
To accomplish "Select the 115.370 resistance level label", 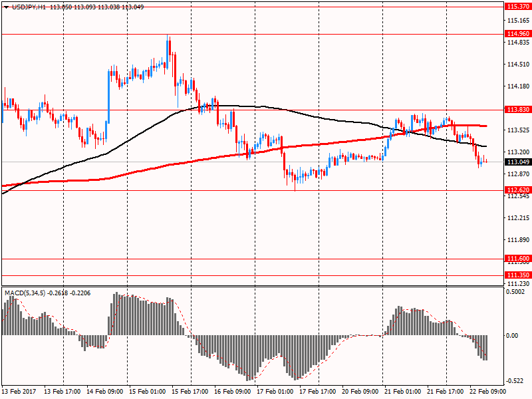I will point(518,7).
